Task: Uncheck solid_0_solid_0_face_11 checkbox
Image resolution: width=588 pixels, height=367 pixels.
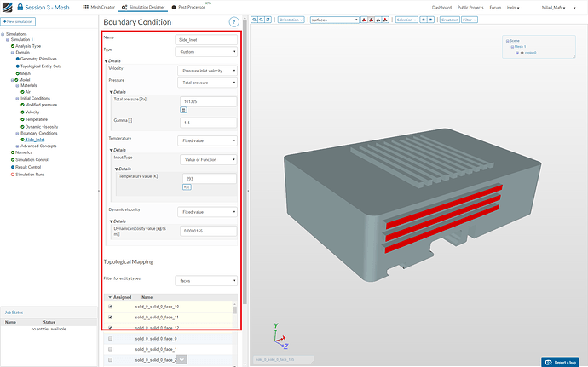Action: pos(110,317)
